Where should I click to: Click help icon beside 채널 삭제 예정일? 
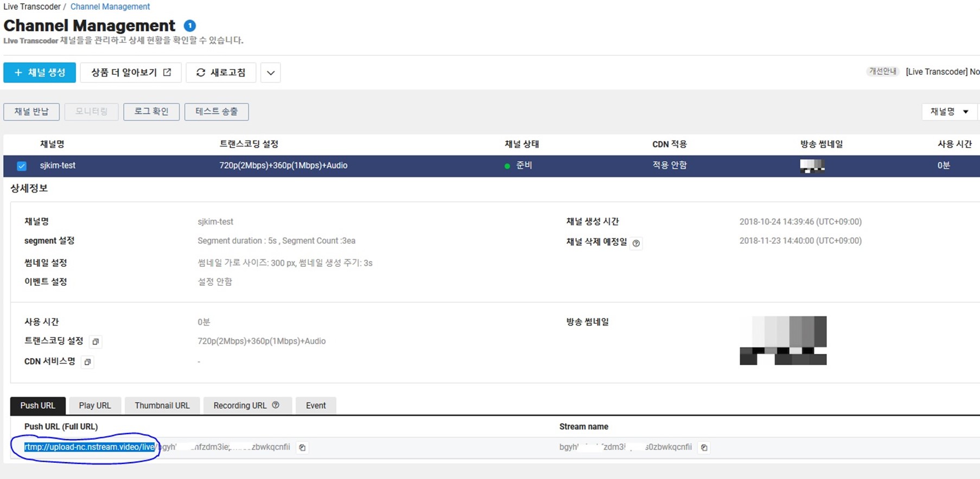pos(636,243)
